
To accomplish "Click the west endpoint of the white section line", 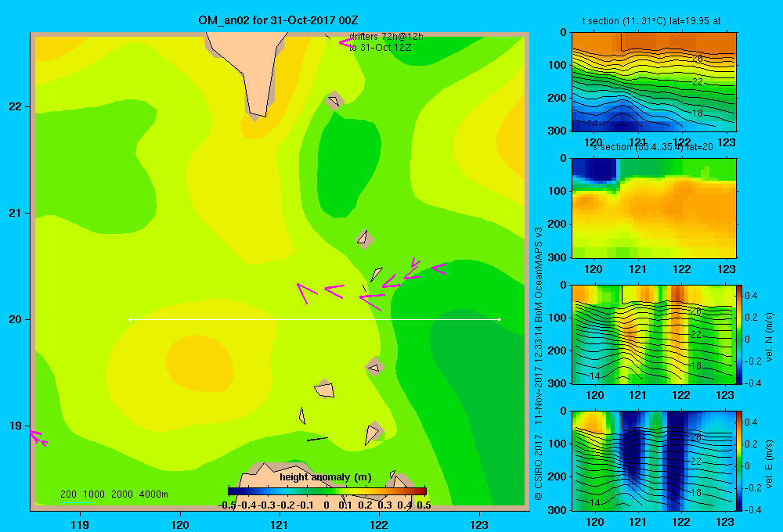I will [x=130, y=319].
